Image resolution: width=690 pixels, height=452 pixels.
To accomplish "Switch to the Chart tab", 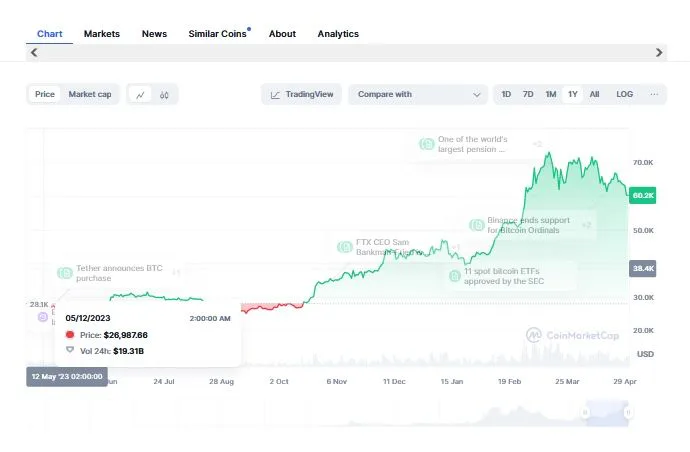I will [49, 34].
